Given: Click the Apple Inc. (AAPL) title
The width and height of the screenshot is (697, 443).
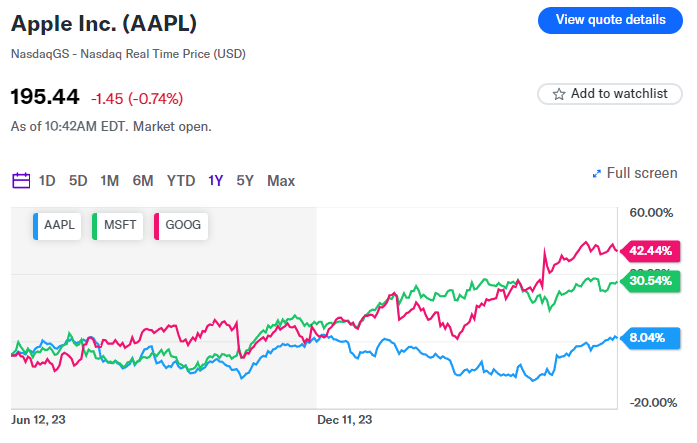Looking at the screenshot, I should tap(104, 23).
